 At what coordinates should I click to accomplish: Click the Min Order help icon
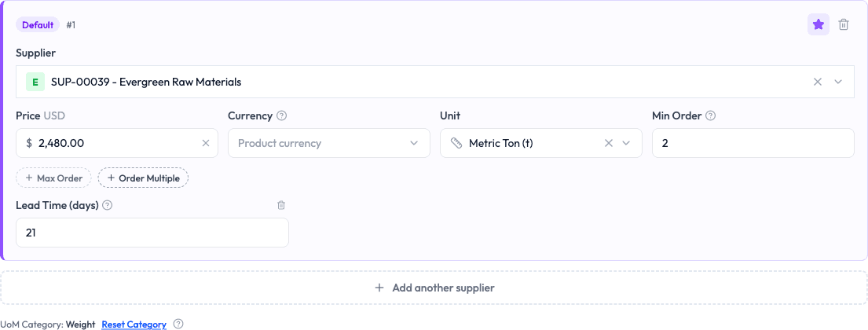click(x=711, y=115)
